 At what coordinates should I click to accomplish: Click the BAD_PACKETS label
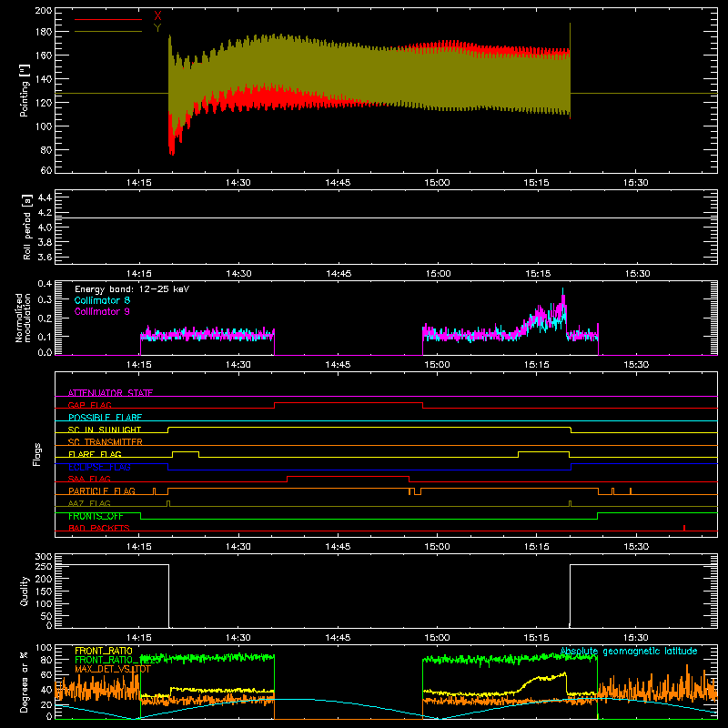(99, 528)
